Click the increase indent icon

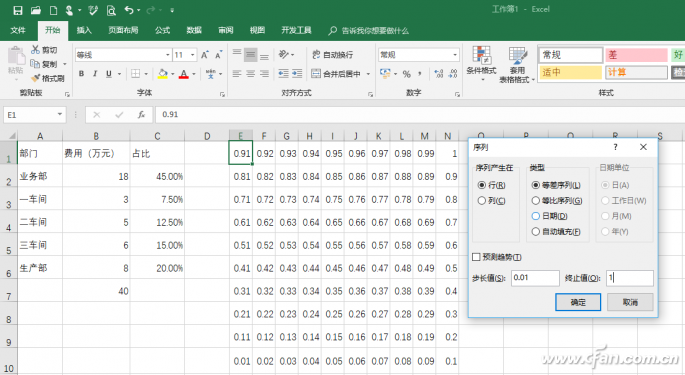(297, 74)
